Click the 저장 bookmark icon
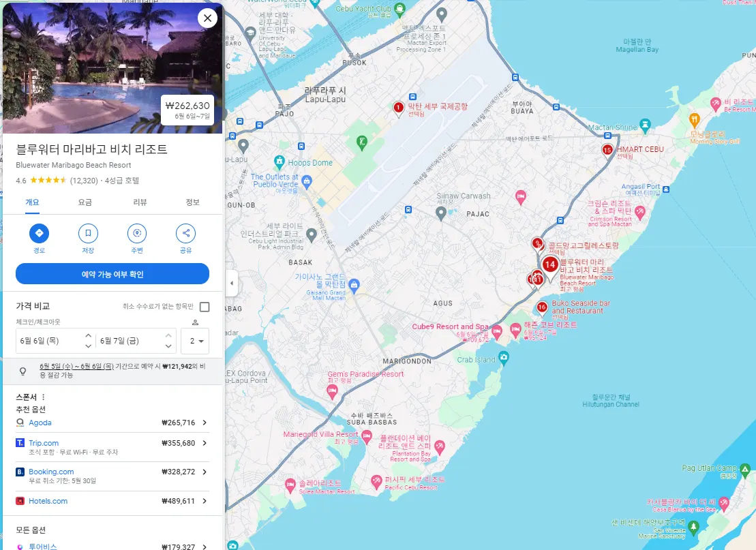The image size is (756, 550). click(x=88, y=233)
